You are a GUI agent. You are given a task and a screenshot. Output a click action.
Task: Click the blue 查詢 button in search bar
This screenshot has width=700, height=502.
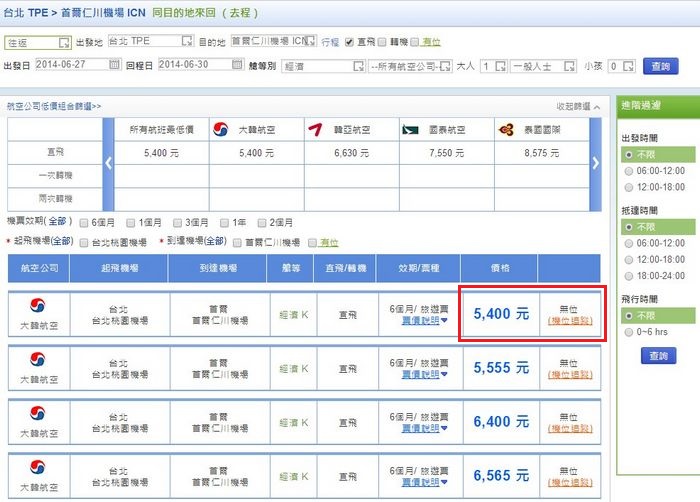click(659, 66)
